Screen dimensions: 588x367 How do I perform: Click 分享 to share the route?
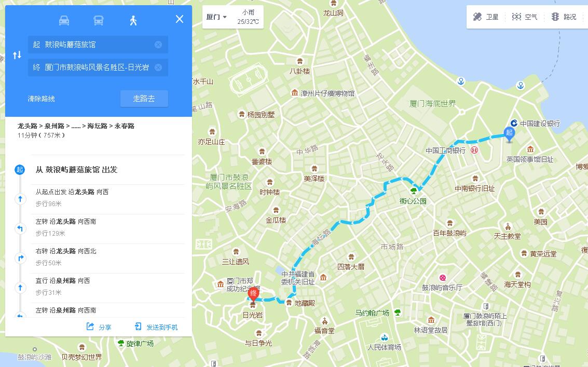[x=99, y=327]
